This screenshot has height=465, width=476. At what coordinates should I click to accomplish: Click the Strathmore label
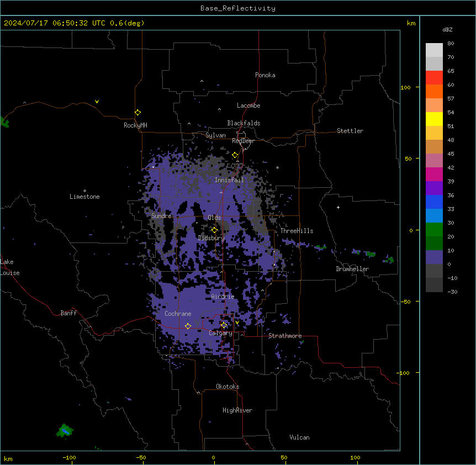point(285,336)
